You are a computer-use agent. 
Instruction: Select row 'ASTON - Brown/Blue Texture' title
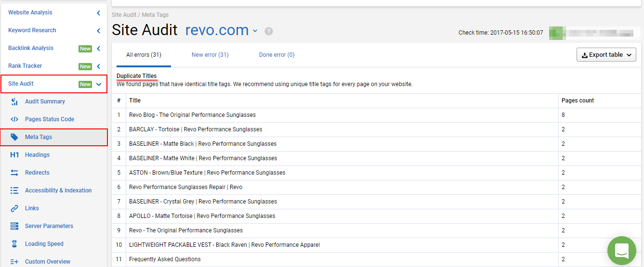coord(207,173)
